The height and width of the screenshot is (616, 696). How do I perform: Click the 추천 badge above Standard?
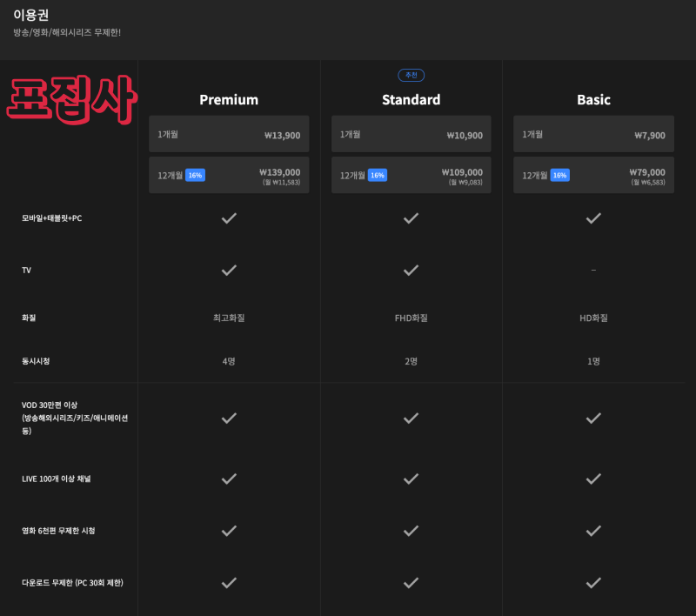tap(411, 75)
